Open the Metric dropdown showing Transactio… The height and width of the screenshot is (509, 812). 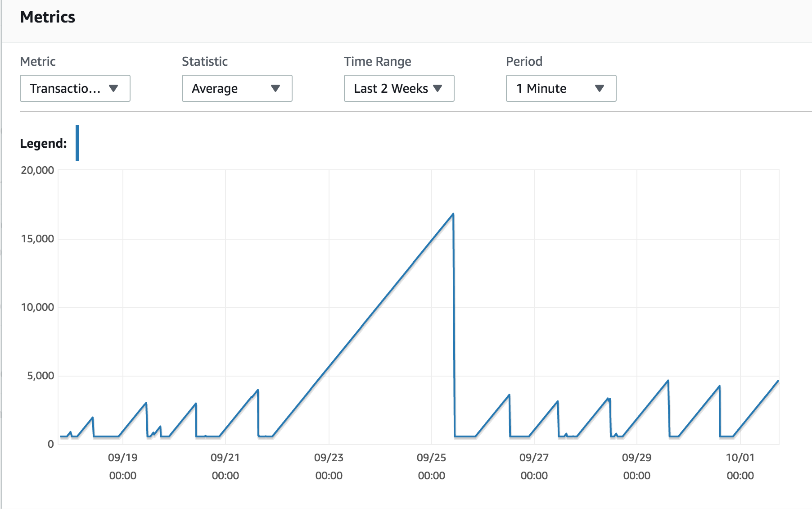pos(75,88)
